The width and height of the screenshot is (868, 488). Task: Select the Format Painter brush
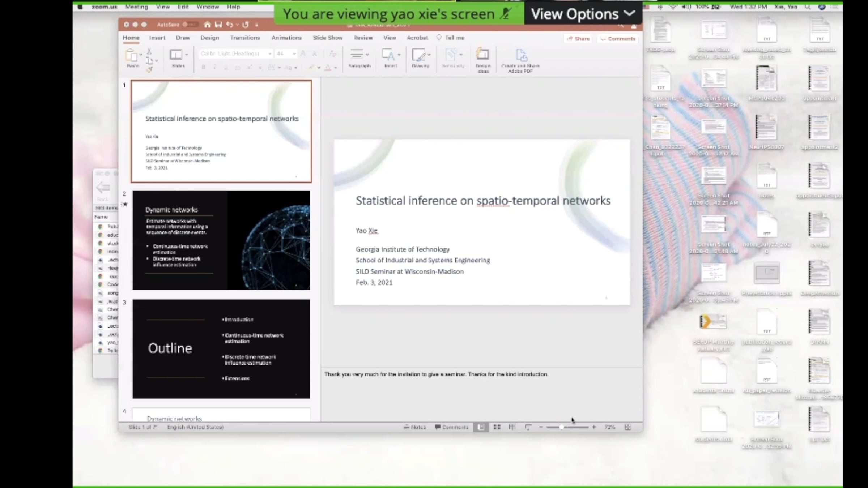[149, 69]
